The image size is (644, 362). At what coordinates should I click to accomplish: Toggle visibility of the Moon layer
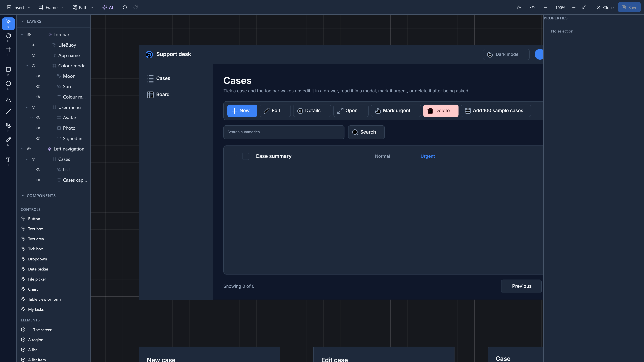click(x=38, y=76)
